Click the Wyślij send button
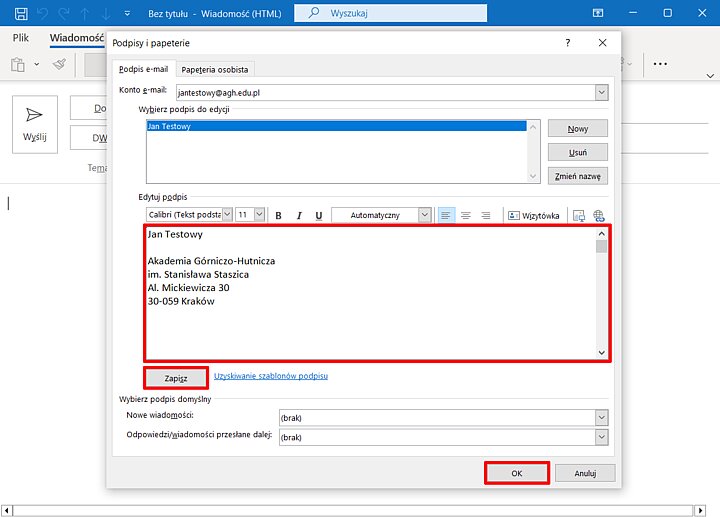720x517 pixels. (35, 124)
